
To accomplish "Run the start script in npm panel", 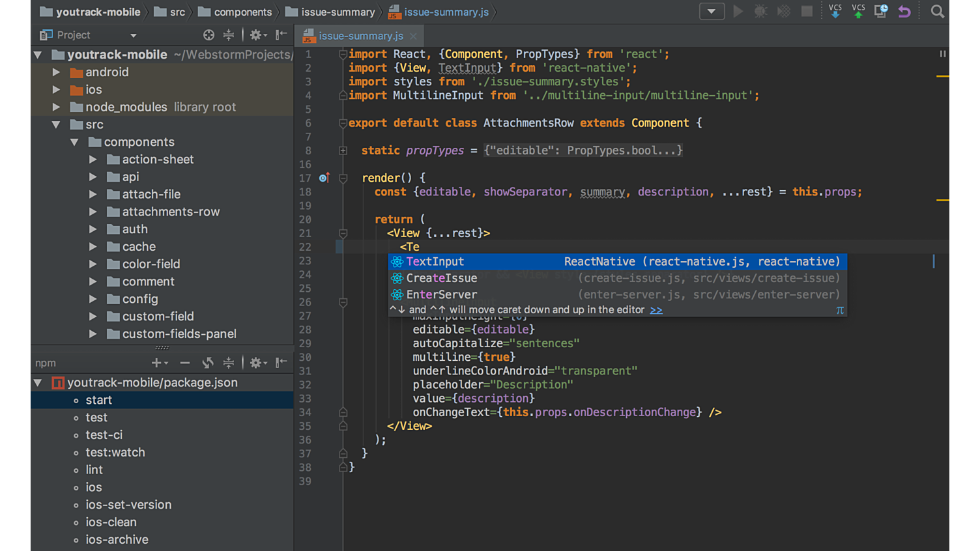I will click(x=98, y=399).
